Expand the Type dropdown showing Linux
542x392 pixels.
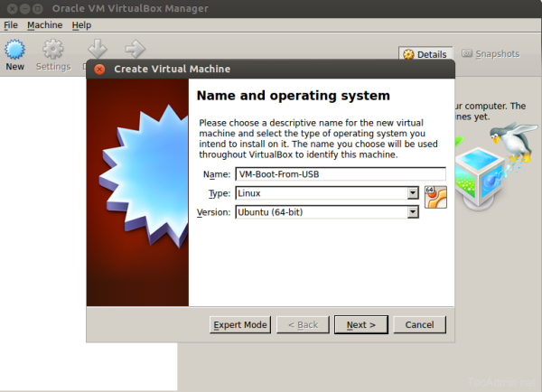(x=412, y=193)
